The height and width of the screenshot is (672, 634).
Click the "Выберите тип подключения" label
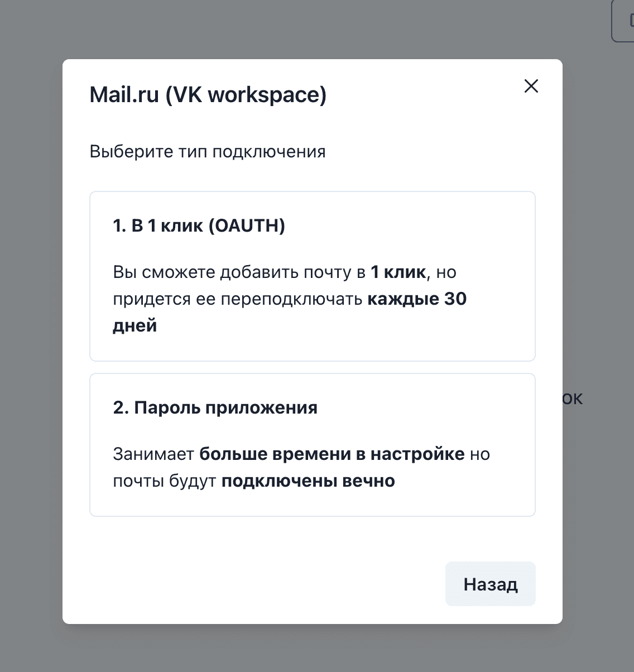208,152
